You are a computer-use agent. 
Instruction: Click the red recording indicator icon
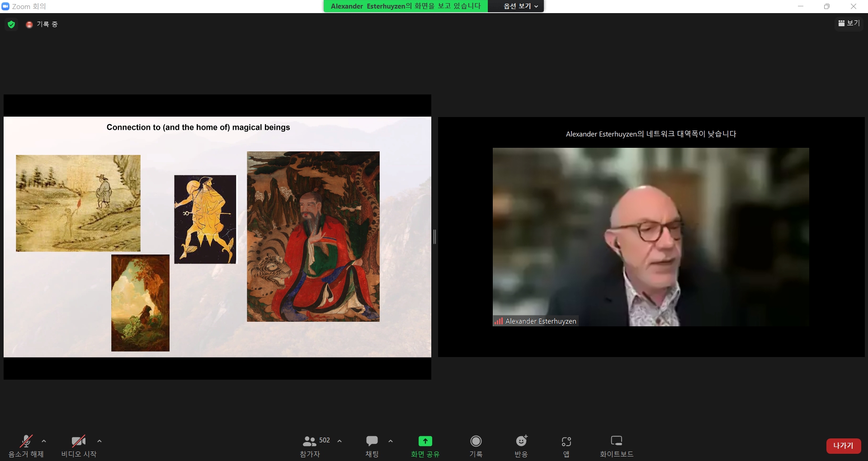[x=29, y=24]
